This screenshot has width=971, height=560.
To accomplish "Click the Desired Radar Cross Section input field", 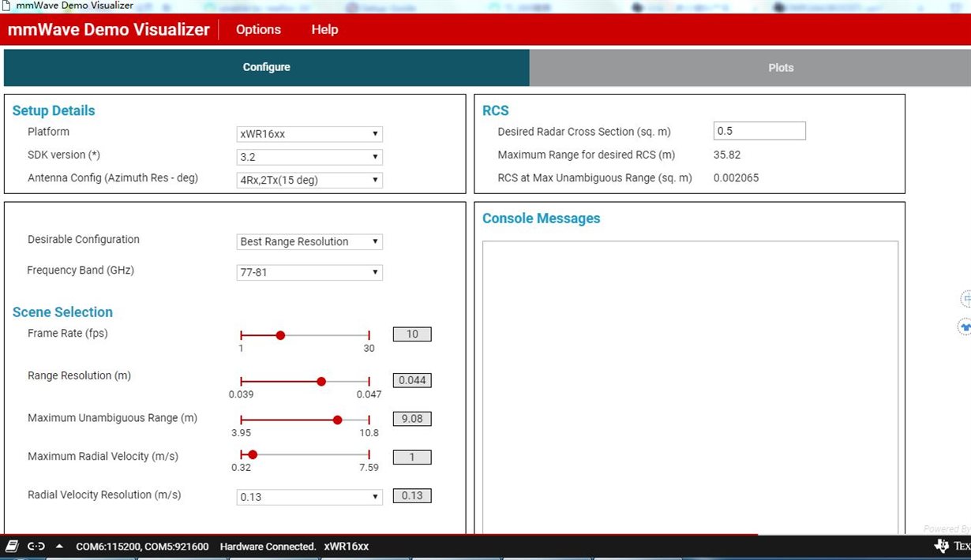I will (759, 131).
